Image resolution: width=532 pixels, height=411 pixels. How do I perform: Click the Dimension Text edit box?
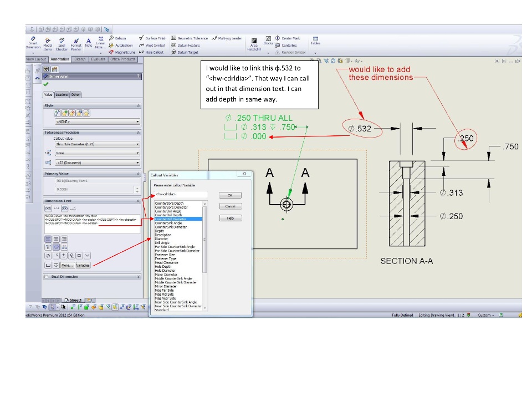pyautogui.click(x=92, y=223)
